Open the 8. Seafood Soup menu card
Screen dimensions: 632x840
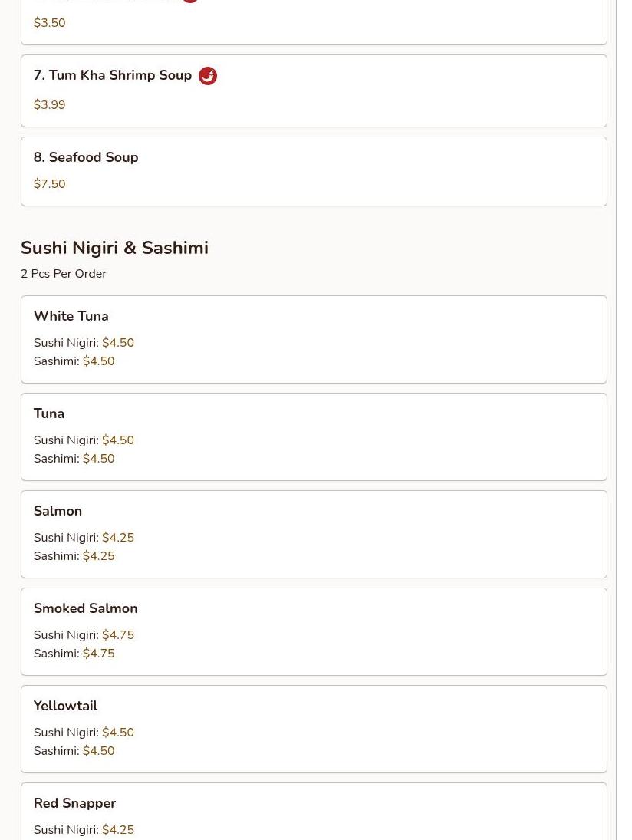coord(314,171)
